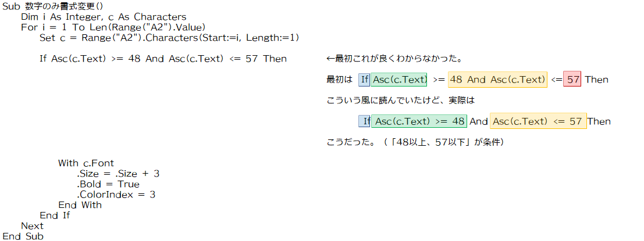
Task: Click the For i = 1 To Len line
Action: (113, 27)
